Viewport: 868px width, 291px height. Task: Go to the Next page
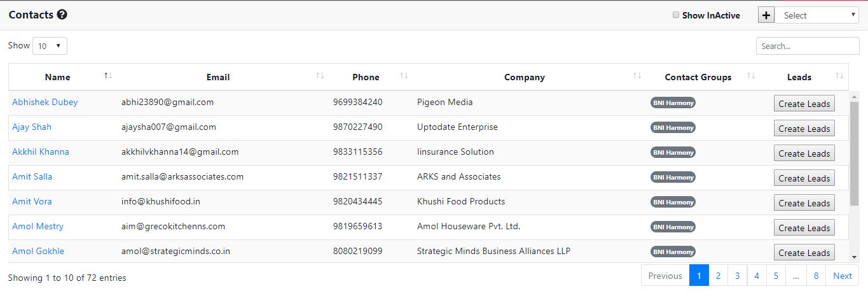pyautogui.click(x=843, y=276)
